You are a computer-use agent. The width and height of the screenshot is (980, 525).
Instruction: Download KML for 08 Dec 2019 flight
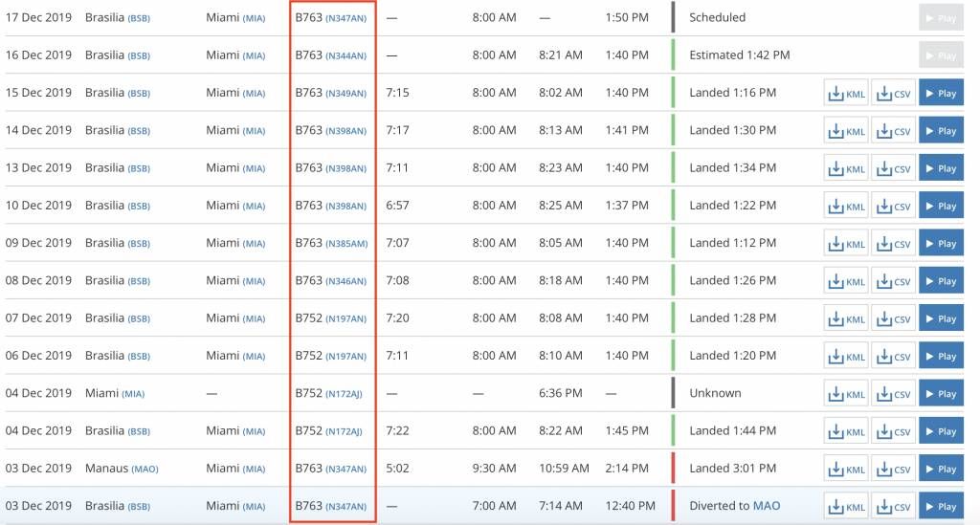pyautogui.click(x=846, y=280)
